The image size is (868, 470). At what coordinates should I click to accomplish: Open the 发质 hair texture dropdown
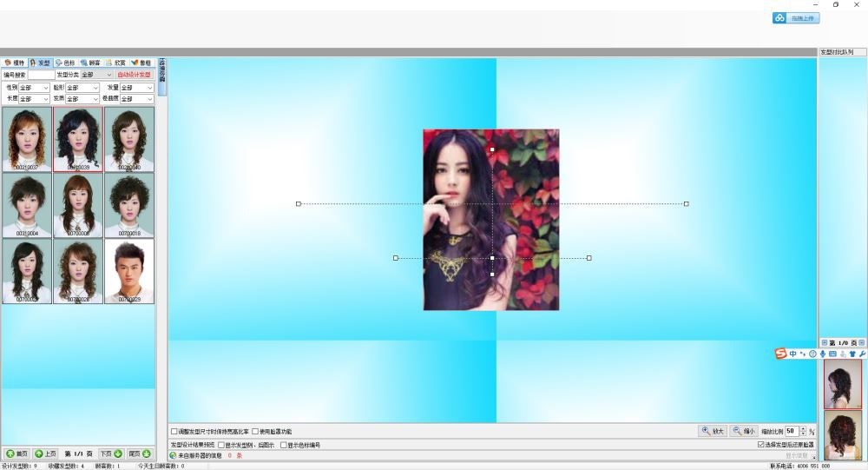tap(82, 99)
